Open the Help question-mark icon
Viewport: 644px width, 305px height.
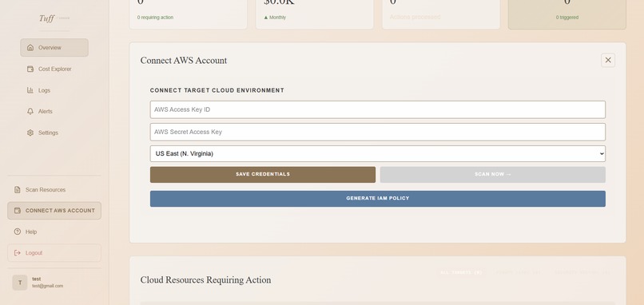18,232
